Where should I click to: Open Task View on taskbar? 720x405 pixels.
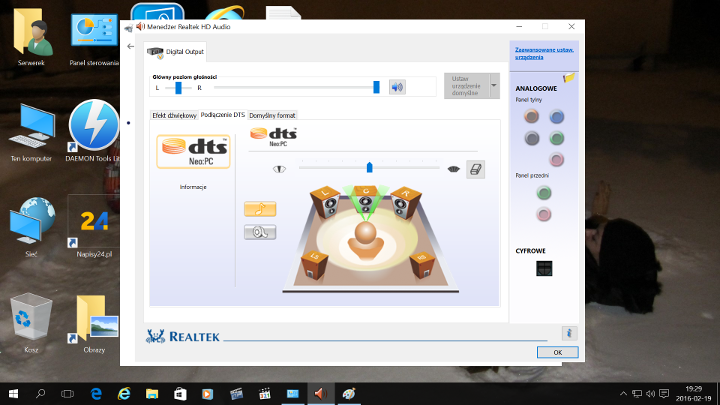coord(68,394)
